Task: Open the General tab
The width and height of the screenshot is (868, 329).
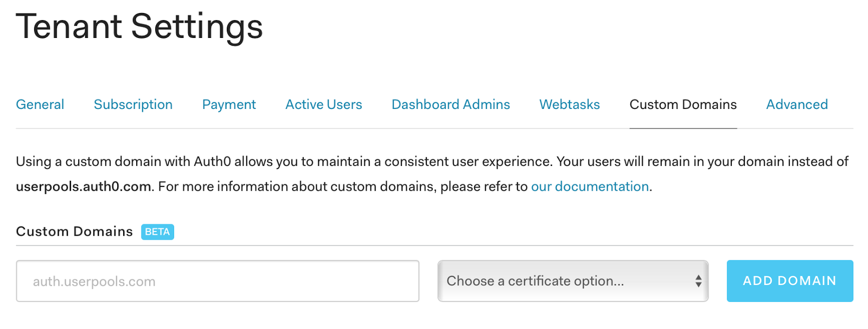Action: pyautogui.click(x=40, y=105)
